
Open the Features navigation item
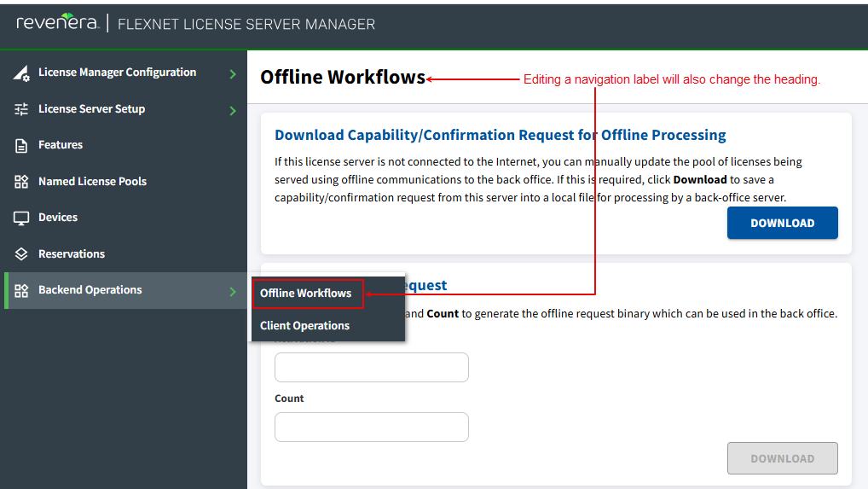point(61,145)
